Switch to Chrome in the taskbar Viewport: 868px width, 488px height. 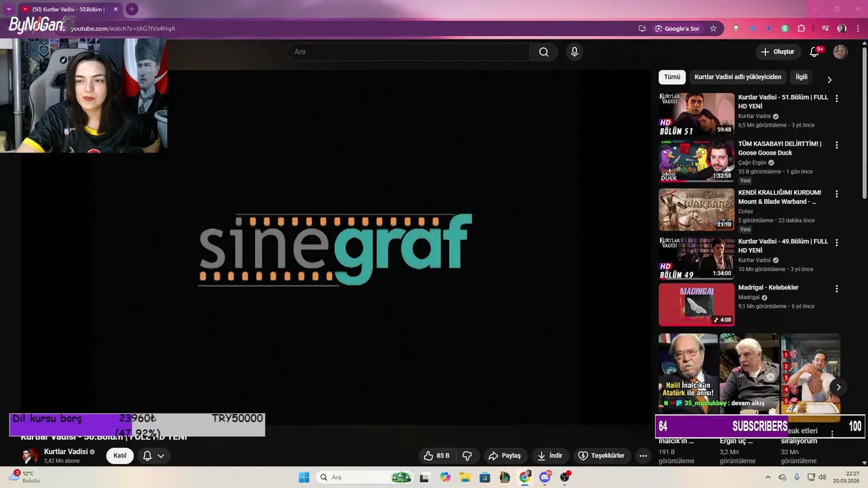pos(525,477)
